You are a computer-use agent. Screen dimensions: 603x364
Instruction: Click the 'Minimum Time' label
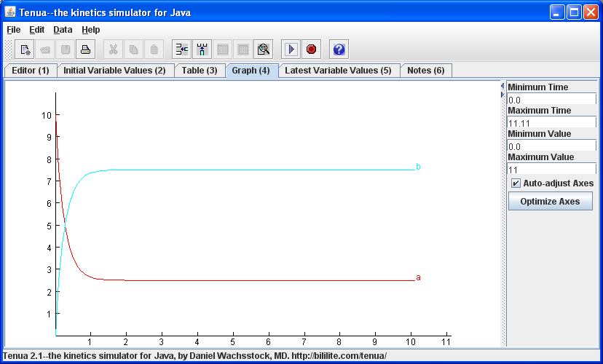click(x=537, y=87)
